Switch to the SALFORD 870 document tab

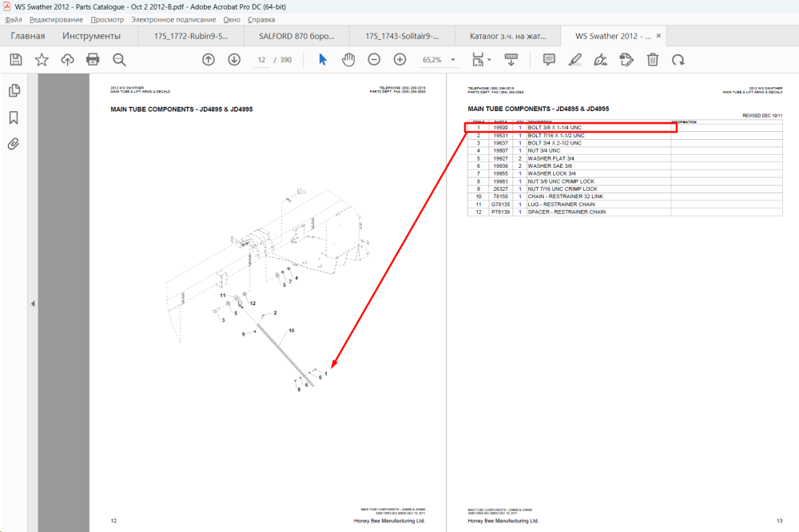296,36
